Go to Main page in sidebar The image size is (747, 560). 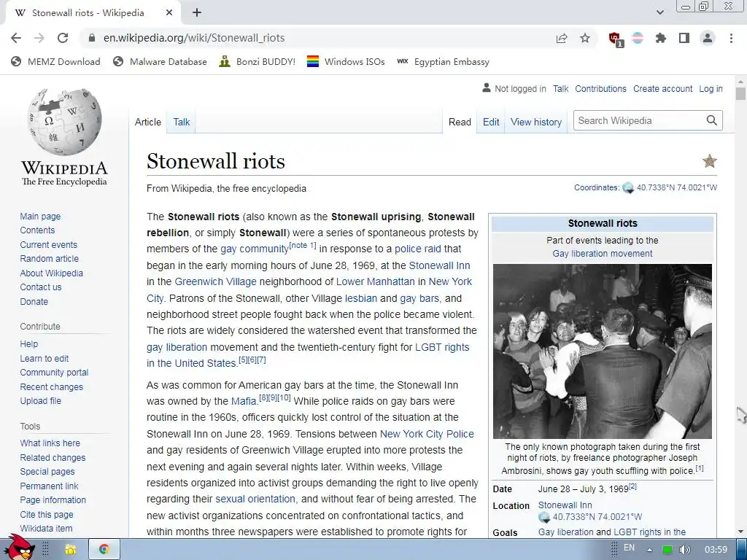[40, 216]
